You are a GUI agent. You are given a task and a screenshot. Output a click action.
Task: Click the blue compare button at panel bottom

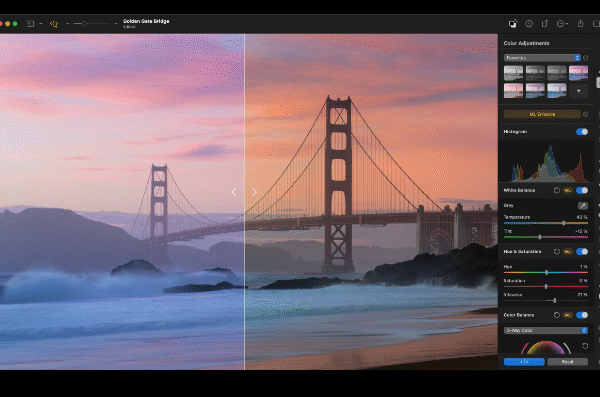click(x=524, y=362)
